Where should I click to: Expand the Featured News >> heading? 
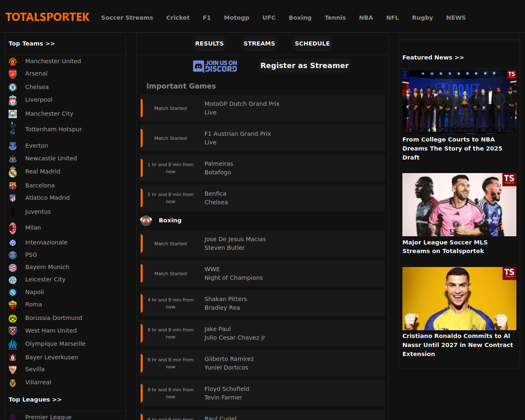coord(433,57)
